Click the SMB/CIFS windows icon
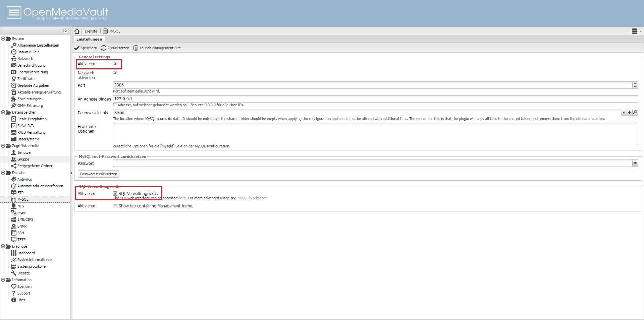 tap(14, 219)
